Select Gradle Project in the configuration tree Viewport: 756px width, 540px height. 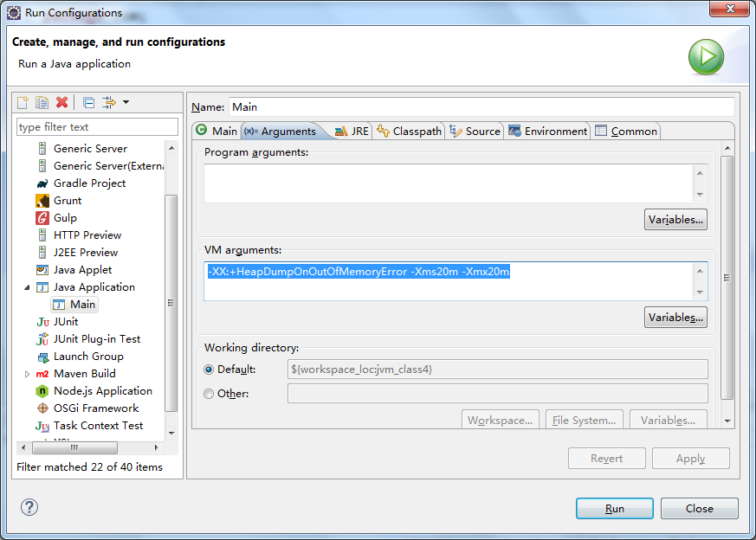(x=89, y=183)
